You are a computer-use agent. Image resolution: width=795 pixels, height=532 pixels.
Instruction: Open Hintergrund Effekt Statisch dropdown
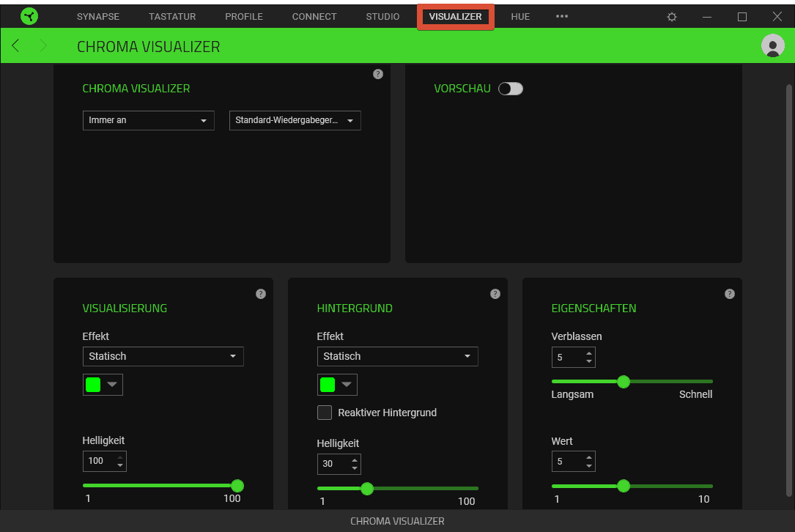[397, 357]
